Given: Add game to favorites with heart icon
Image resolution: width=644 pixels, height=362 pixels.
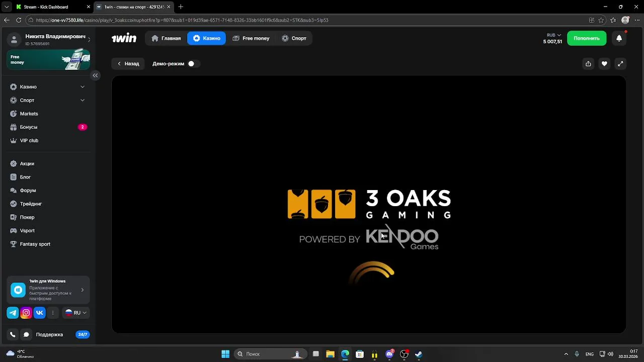Looking at the screenshot, I should [x=604, y=64].
